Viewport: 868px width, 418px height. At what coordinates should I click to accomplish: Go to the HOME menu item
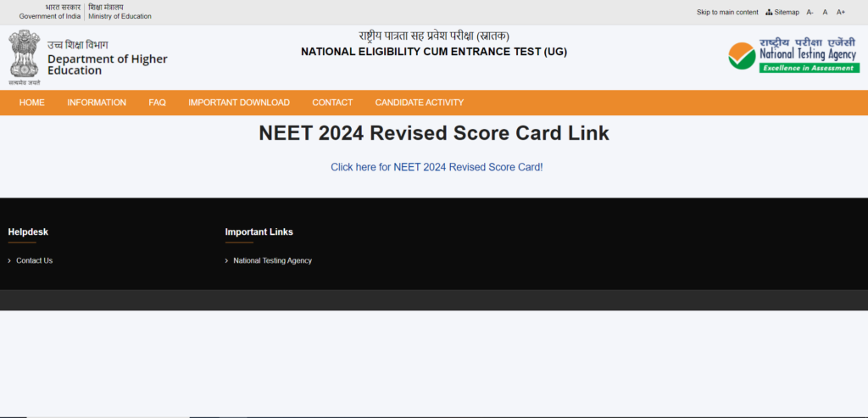(x=31, y=103)
